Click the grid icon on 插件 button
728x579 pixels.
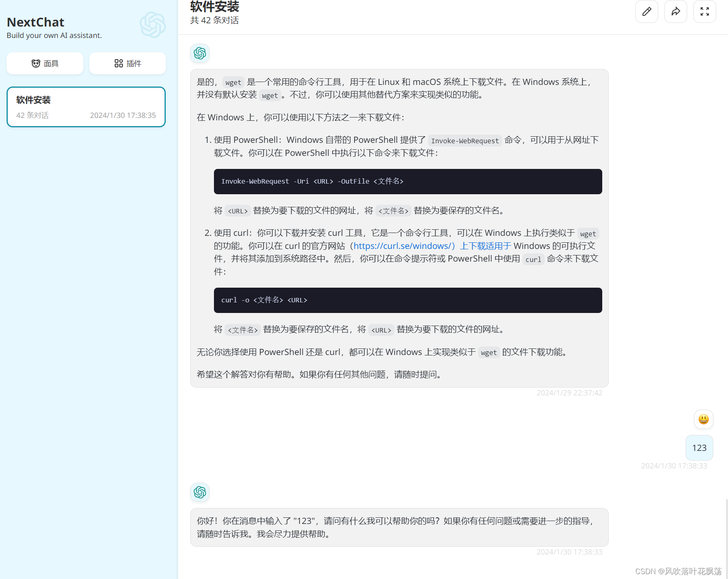coord(119,63)
